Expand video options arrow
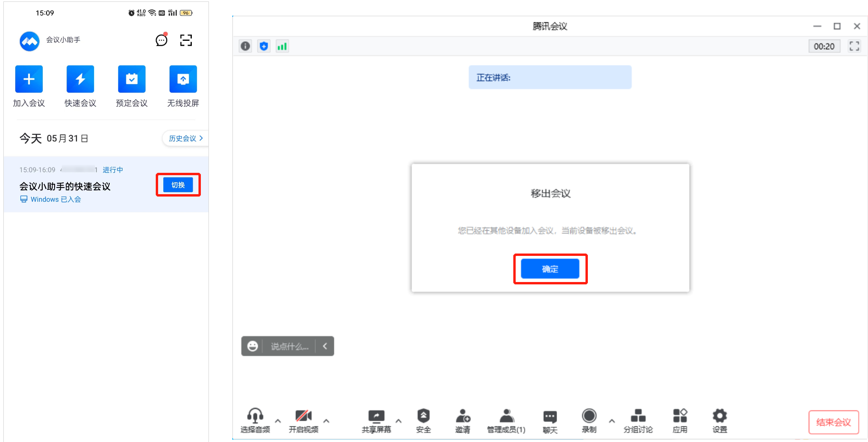The height and width of the screenshot is (442, 868). coord(326,421)
